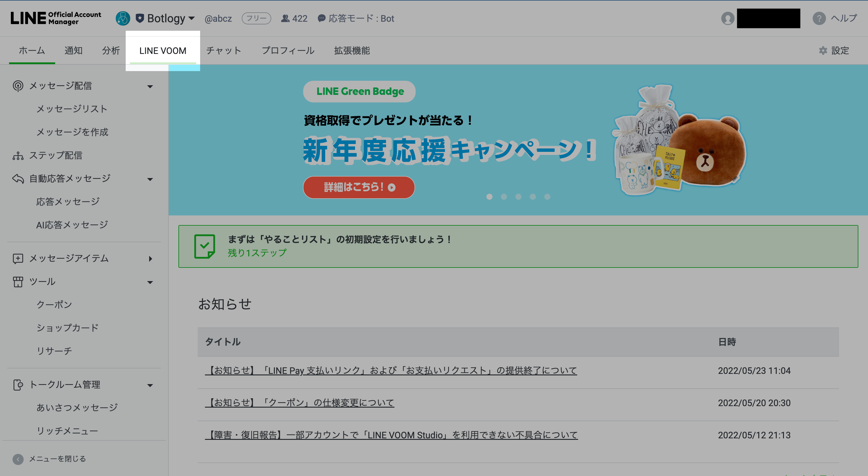Click the やることリスト checklist icon
Viewport: 868px width, 476px height.
tap(205, 246)
